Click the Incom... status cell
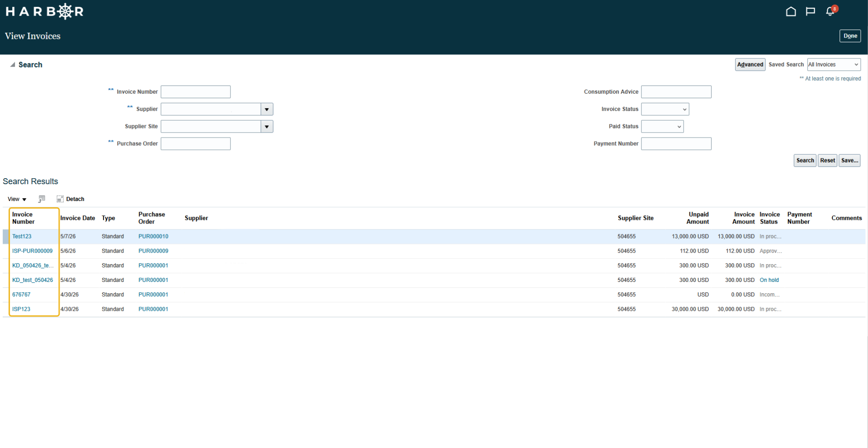This screenshot has height=448, width=868. 769,295
